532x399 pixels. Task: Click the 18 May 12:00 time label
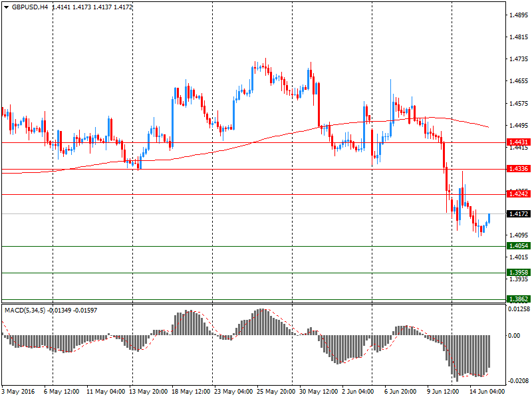click(191, 392)
